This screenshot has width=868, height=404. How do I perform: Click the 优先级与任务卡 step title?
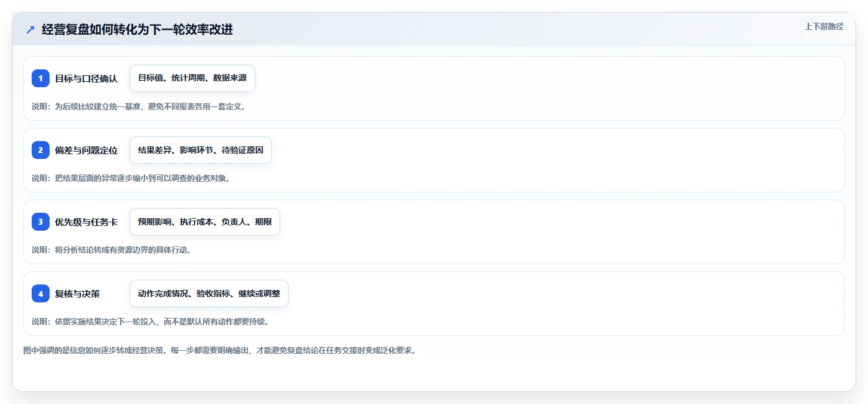(86, 222)
